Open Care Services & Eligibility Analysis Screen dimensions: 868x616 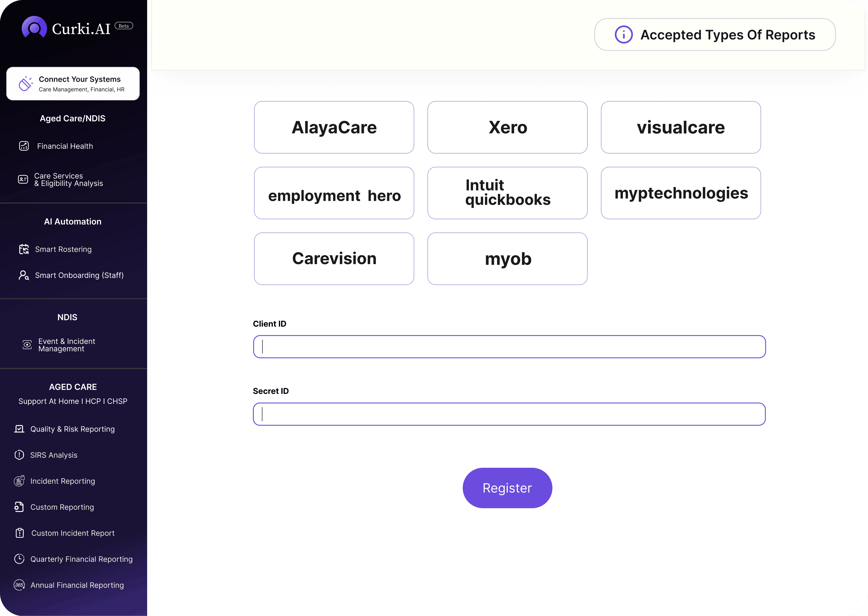[68, 179]
